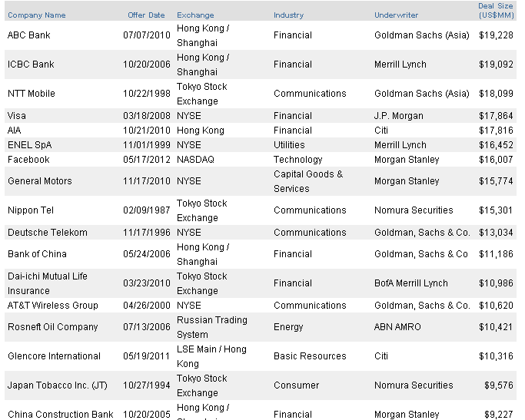
Task: Click the Offer Date column header
Action: point(146,15)
